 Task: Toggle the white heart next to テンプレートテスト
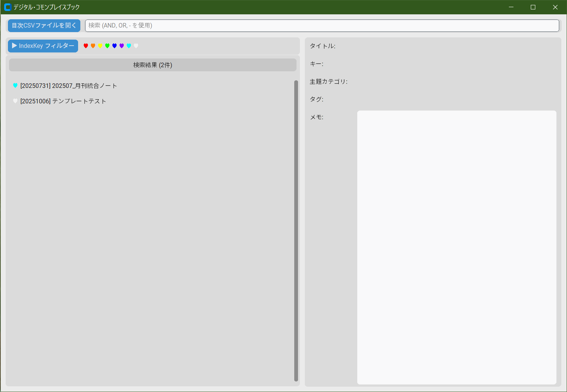click(15, 101)
